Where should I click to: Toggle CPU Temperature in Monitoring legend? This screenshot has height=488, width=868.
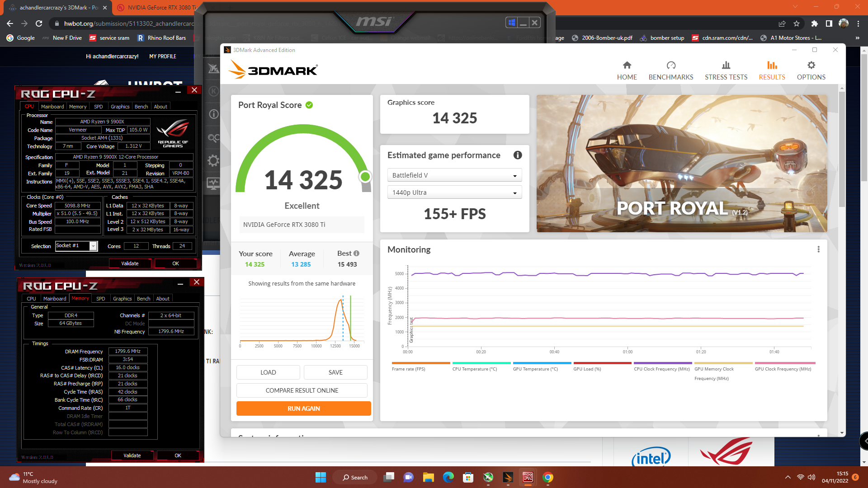click(x=481, y=366)
